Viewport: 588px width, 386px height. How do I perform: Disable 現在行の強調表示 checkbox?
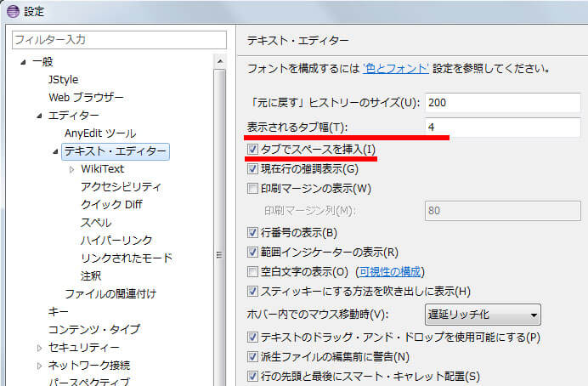click(252, 169)
